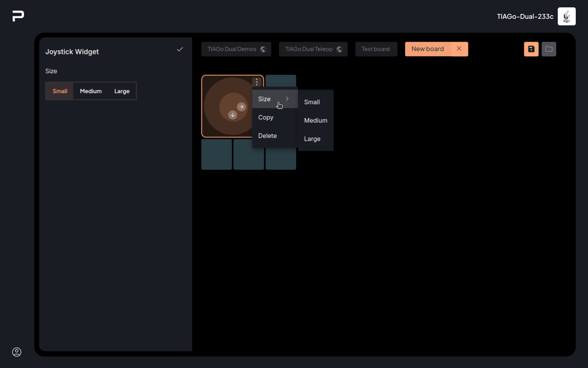Image resolution: width=588 pixels, height=368 pixels.
Task: Open the boards folder icon
Action: coord(548,49)
